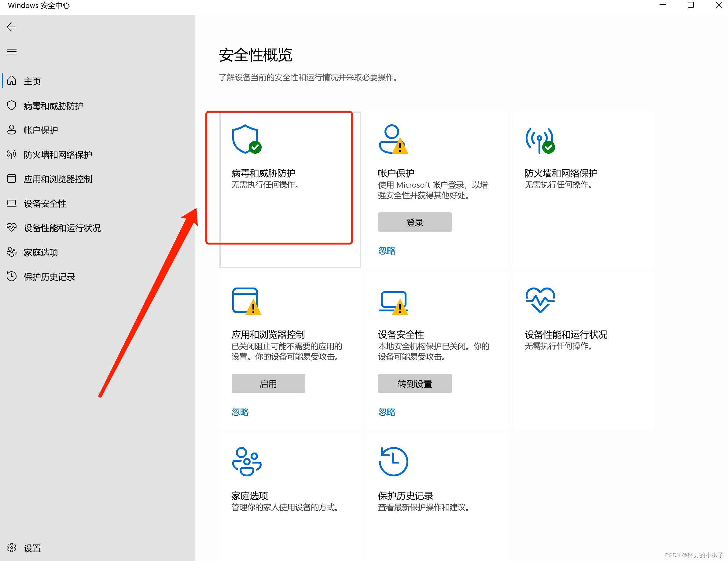Click 忽略 under the 启用 button
This screenshot has width=728, height=561.
click(x=240, y=412)
